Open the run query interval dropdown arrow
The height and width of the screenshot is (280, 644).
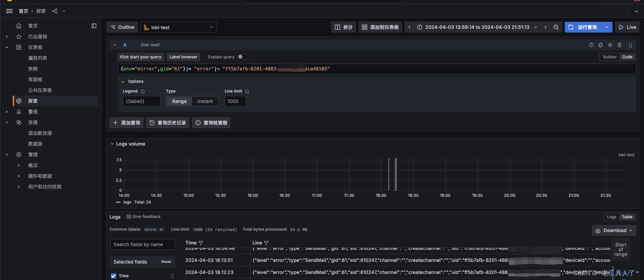(607, 27)
